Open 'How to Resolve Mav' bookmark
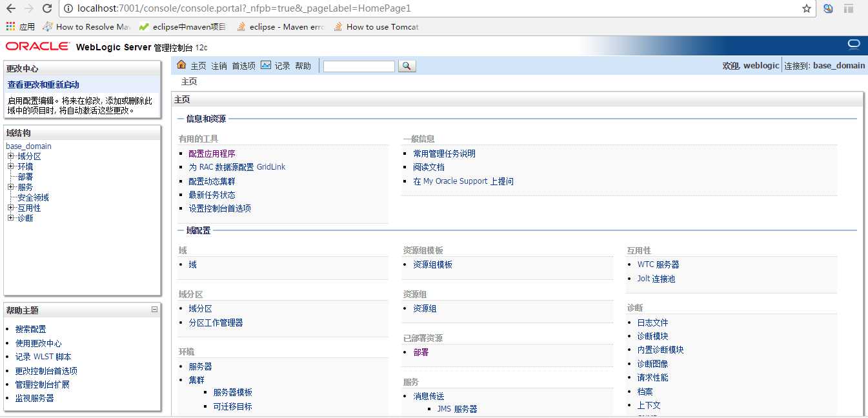This screenshot has width=868, height=418. pos(86,26)
